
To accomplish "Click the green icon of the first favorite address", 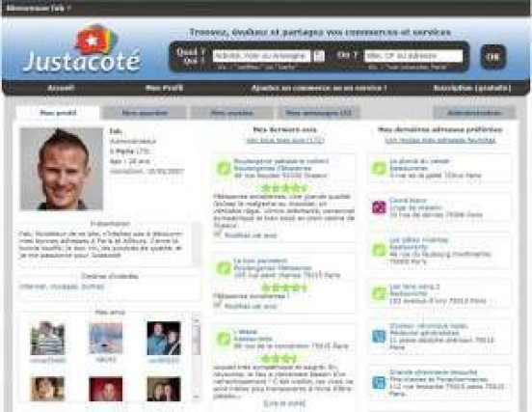I will [x=379, y=168].
